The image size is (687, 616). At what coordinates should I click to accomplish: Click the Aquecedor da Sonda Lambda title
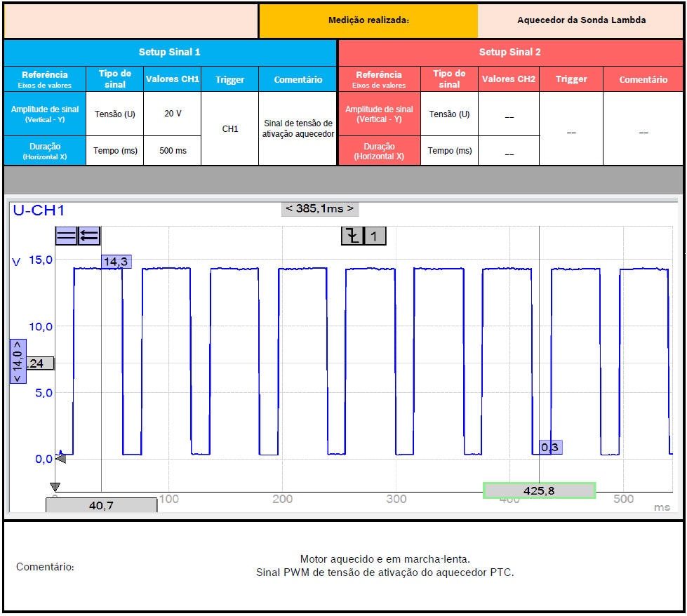click(x=581, y=20)
